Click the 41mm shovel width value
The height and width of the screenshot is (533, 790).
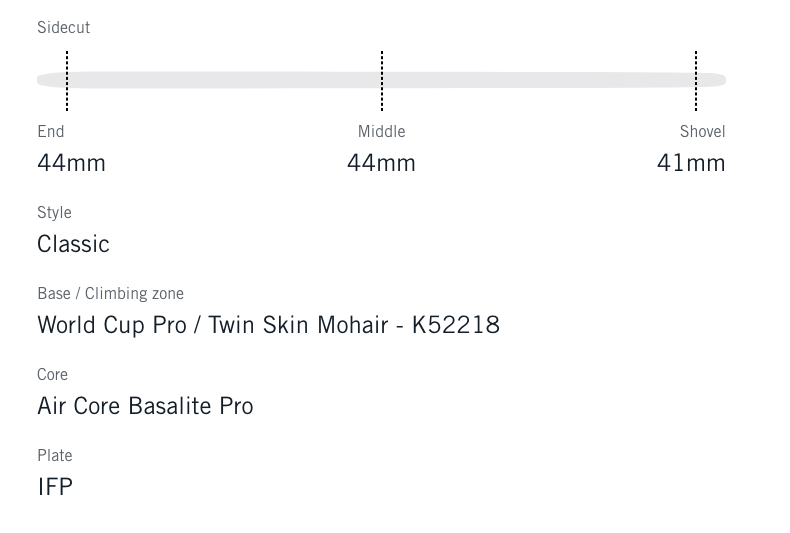(x=691, y=163)
